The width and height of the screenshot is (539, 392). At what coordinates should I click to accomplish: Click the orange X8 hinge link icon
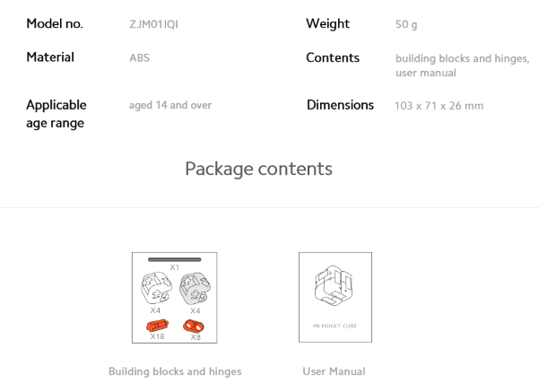tap(195, 325)
